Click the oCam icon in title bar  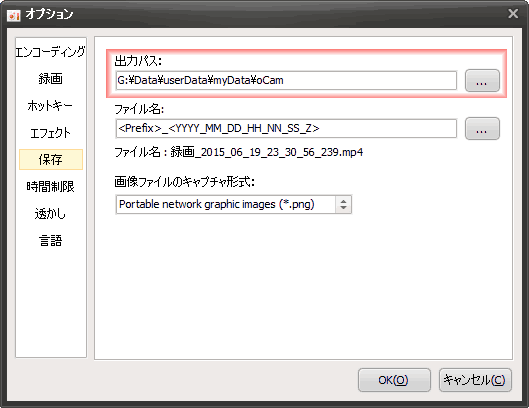(14, 15)
